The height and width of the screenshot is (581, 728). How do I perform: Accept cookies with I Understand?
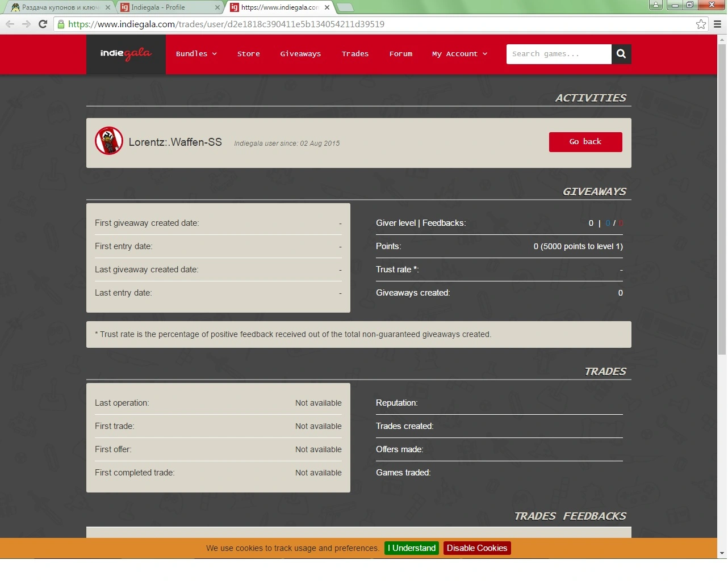click(412, 548)
